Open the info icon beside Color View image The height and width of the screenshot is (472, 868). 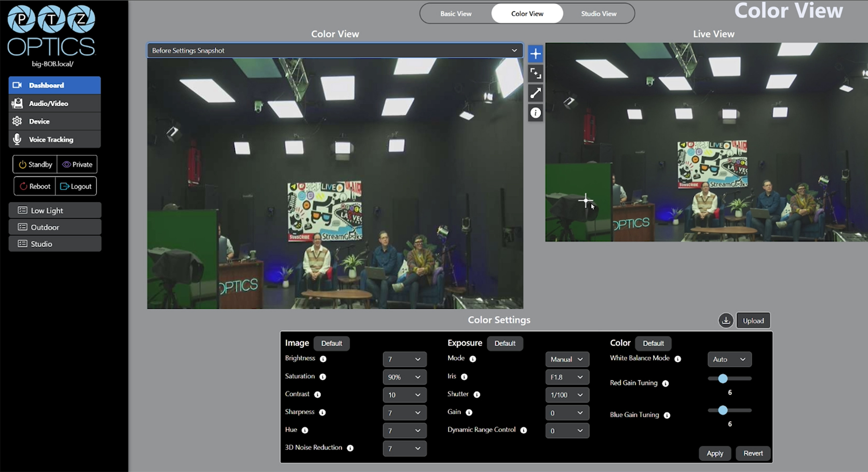[535, 113]
